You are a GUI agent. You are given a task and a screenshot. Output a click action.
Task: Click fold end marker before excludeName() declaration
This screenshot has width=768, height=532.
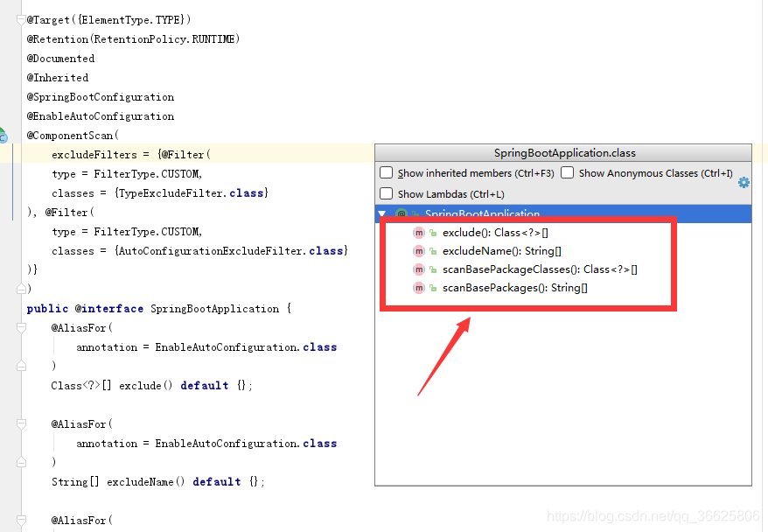pos(21,462)
